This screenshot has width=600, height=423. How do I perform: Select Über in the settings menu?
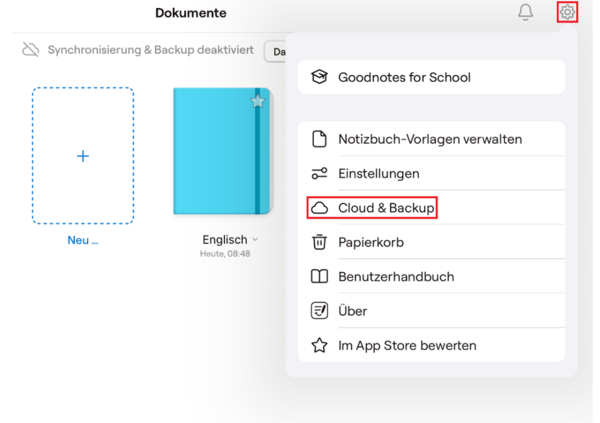coord(431,311)
